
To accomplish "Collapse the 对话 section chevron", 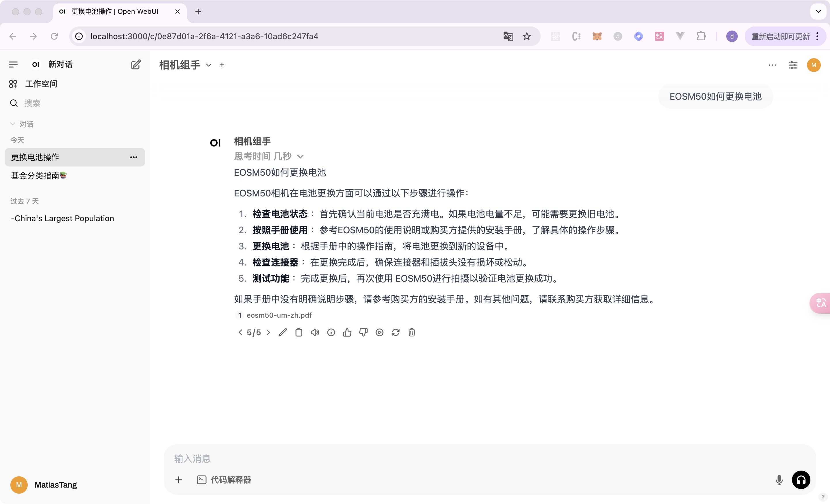I will [x=13, y=124].
